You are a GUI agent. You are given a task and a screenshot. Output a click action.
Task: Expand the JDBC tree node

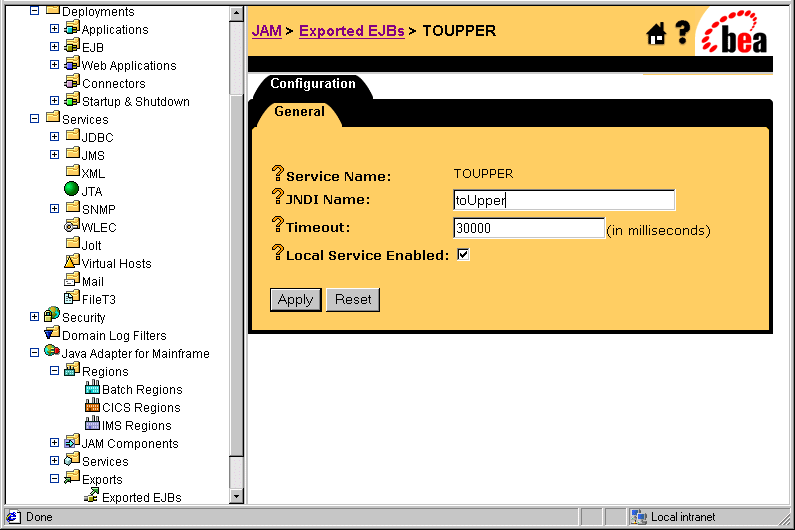click(x=55, y=136)
